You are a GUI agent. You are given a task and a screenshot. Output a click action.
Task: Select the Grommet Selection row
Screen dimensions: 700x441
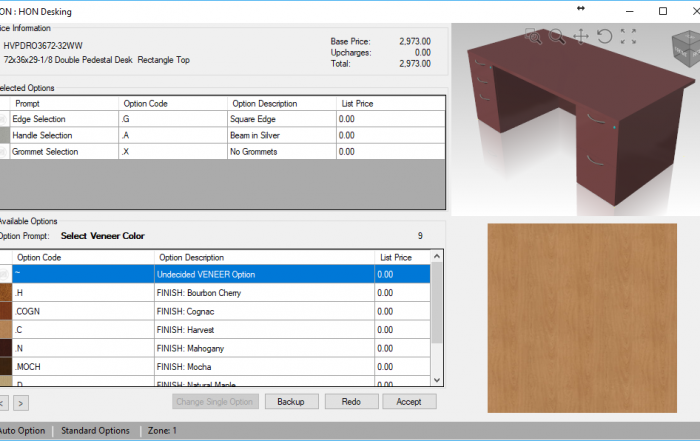point(222,151)
